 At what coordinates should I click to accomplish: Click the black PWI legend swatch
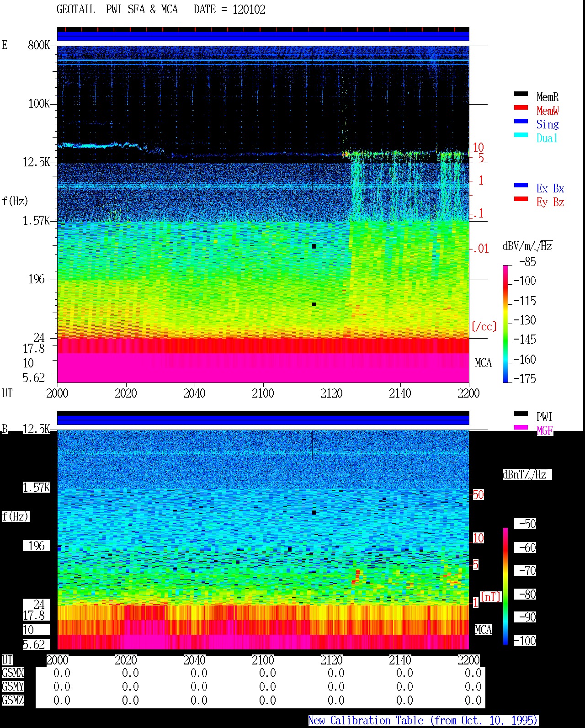coord(521,414)
